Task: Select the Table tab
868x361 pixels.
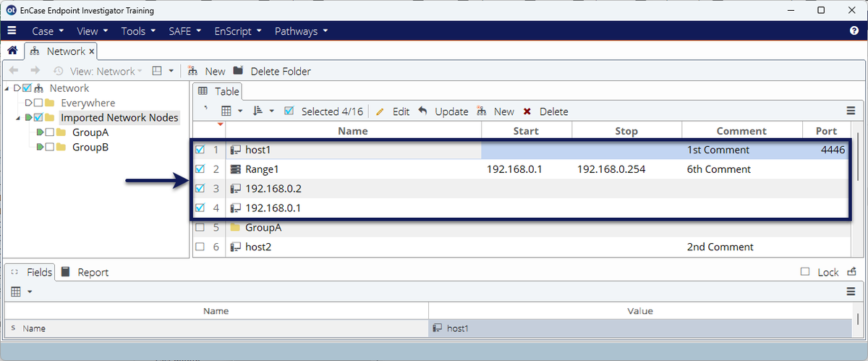Action: pos(219,92)
